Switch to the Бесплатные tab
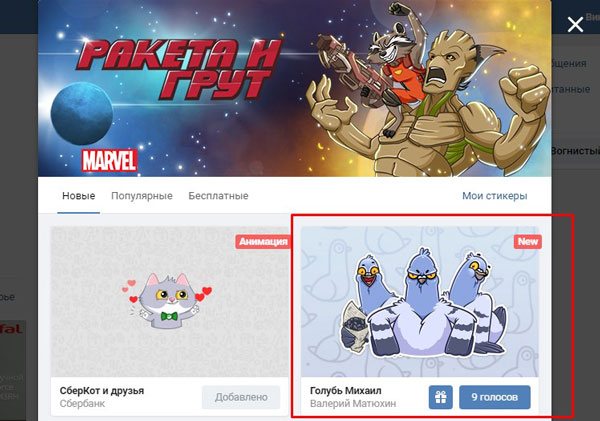The height and width of the screenshot is (421, 600). click(218, 196)
